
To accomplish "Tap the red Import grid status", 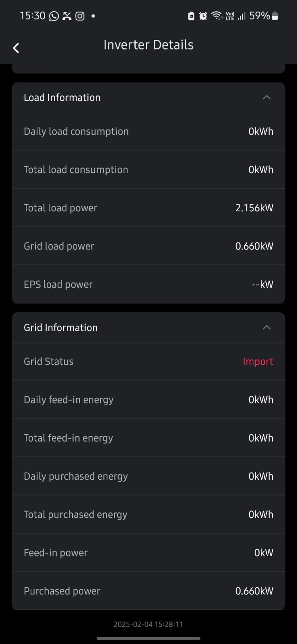I will tap(258, 361).
